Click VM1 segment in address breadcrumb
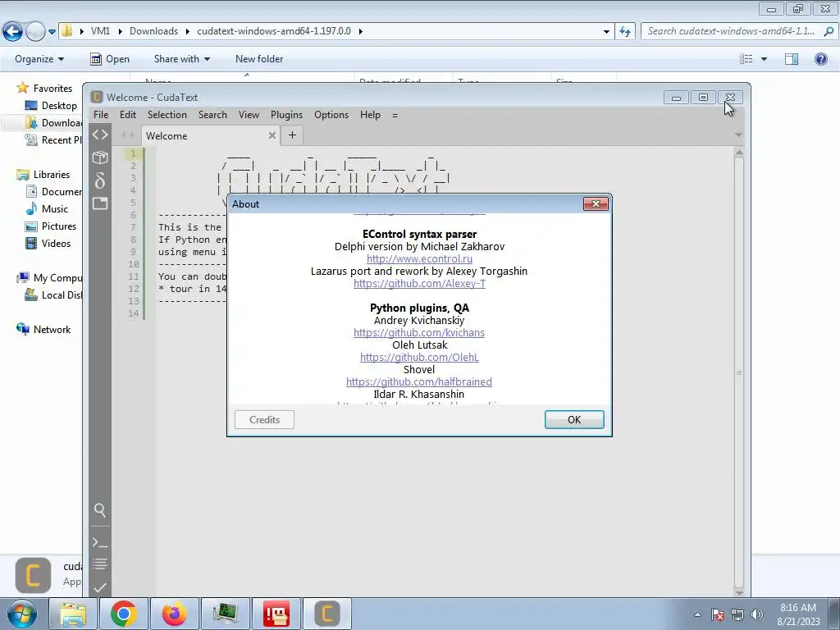840x630 pixels. coord(100,31)
